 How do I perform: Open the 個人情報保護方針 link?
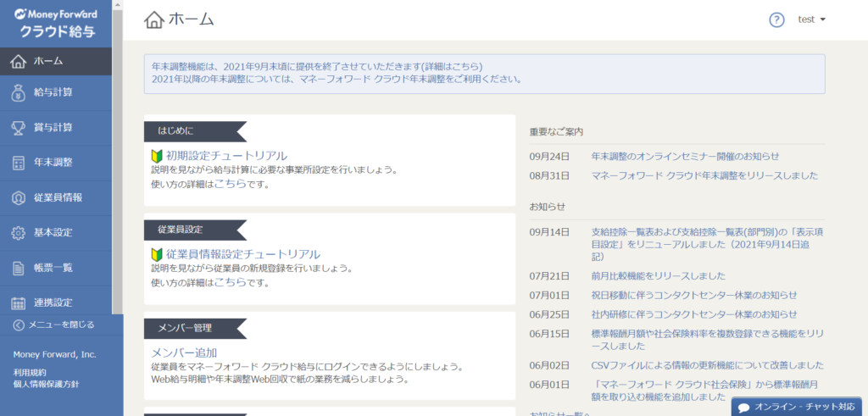(47, 383)
